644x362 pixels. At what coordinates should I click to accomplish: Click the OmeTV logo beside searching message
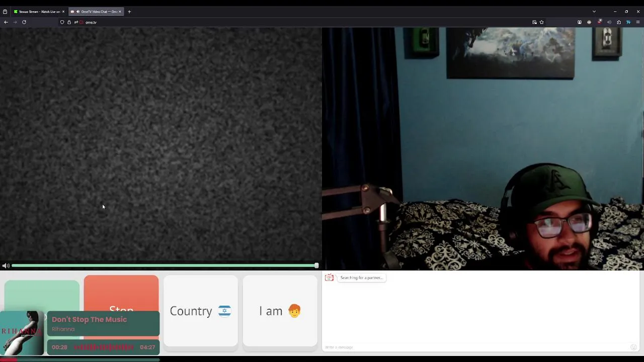click(x=329, y=278)
